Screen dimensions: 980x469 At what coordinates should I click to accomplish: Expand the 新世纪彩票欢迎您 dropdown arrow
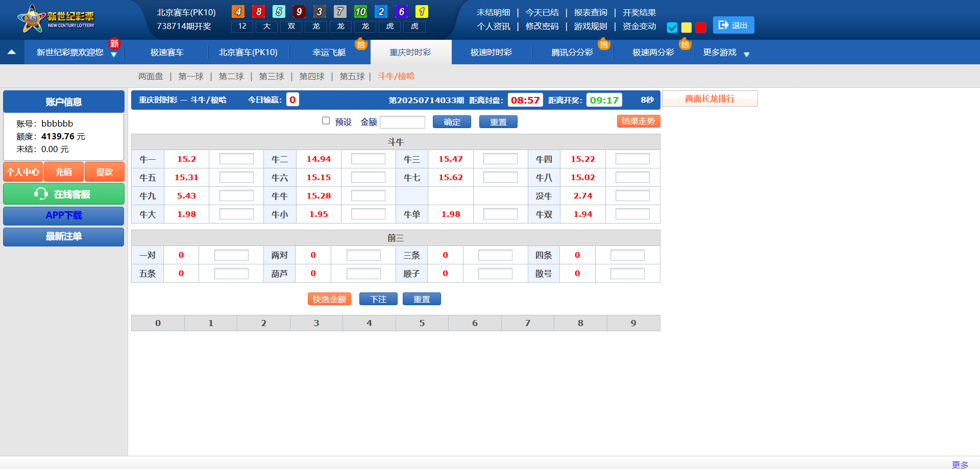(114, 55)
